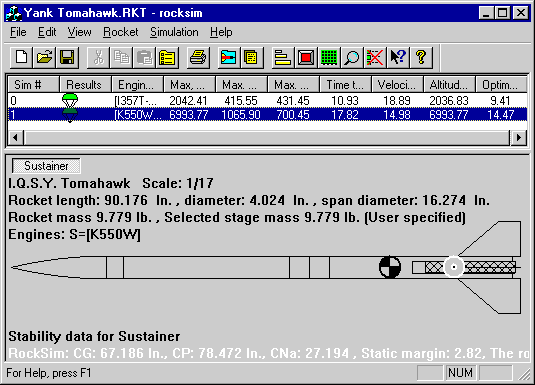Click the New document toolbar icon
This screenshot has height=385, width=535.
pyautogui.click(x=21, y=57)
